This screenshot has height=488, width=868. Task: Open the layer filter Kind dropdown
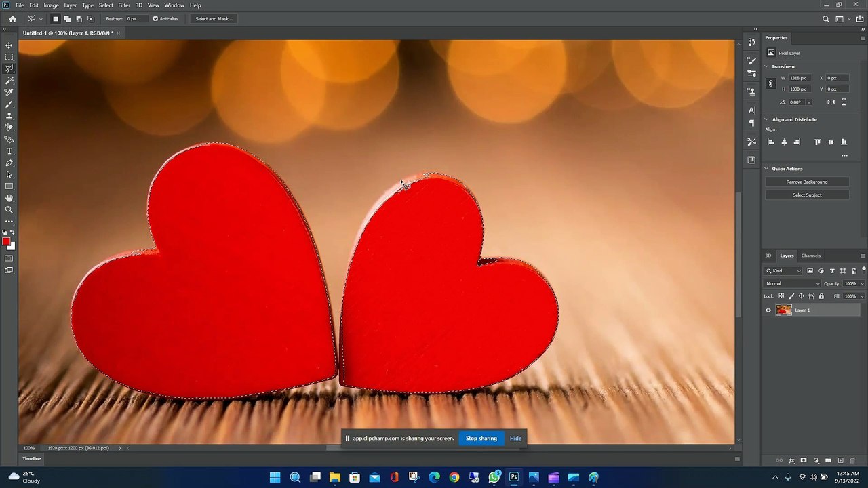coord(783,271)
